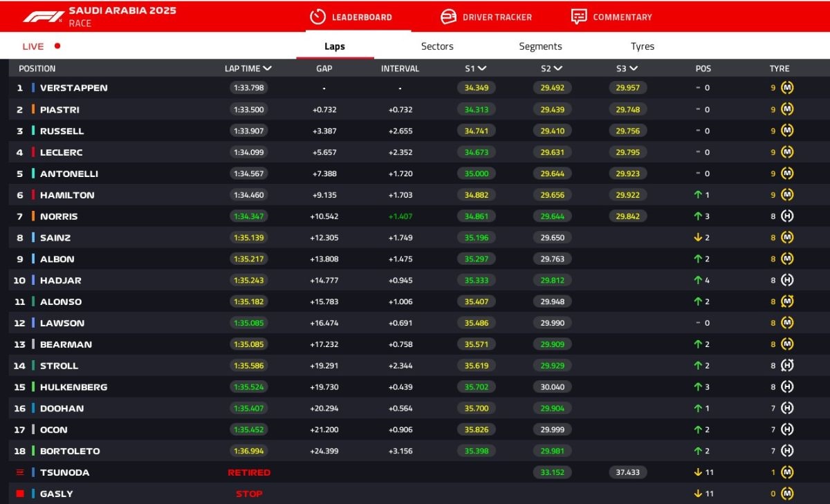This screenshot has width=830, height=504.
Task: Click Sainz's yellow position-loss arrow
Action: coord(698,238)
